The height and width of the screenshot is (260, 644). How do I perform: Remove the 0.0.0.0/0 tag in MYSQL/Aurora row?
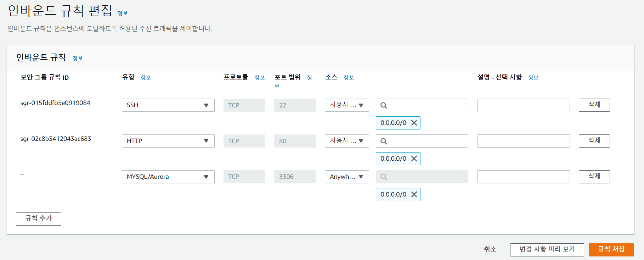click(414, 194)
